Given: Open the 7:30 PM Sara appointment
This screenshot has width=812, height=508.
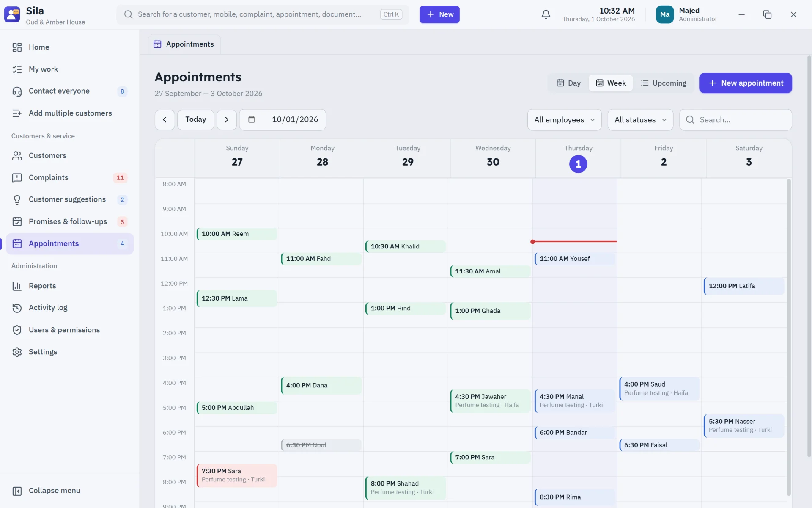Looking at the screenshot, I should [237, 475].
